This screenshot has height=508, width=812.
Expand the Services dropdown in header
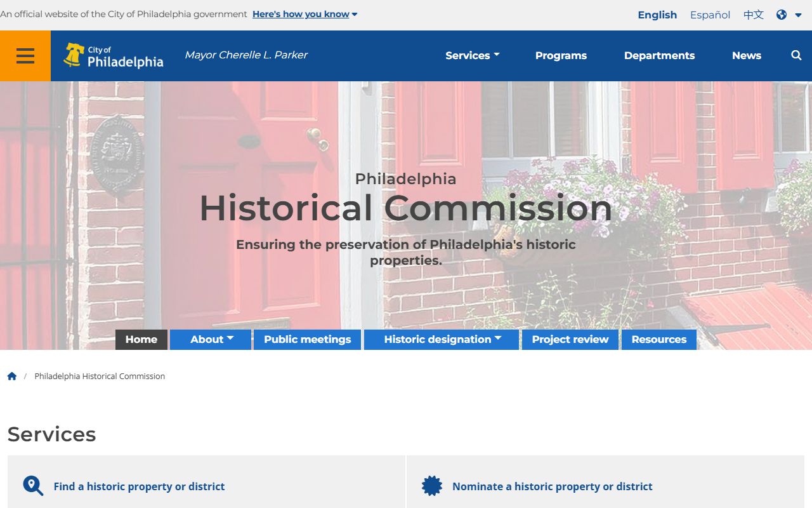(x=472, y=56)
